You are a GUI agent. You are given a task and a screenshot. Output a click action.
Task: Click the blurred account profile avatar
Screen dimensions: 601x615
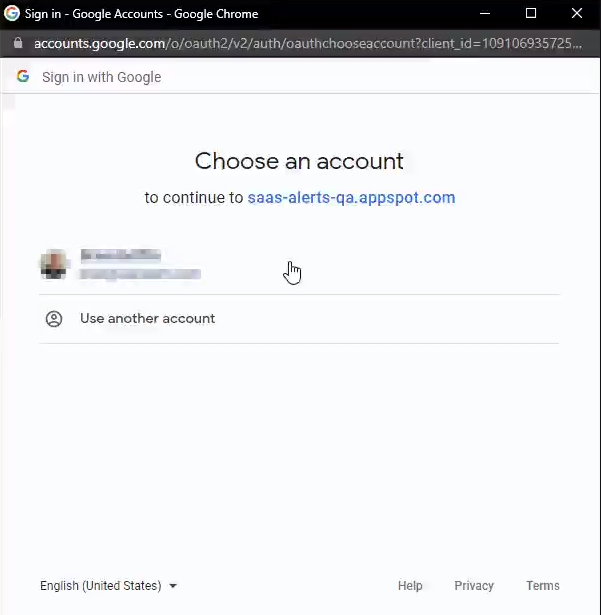54,264
